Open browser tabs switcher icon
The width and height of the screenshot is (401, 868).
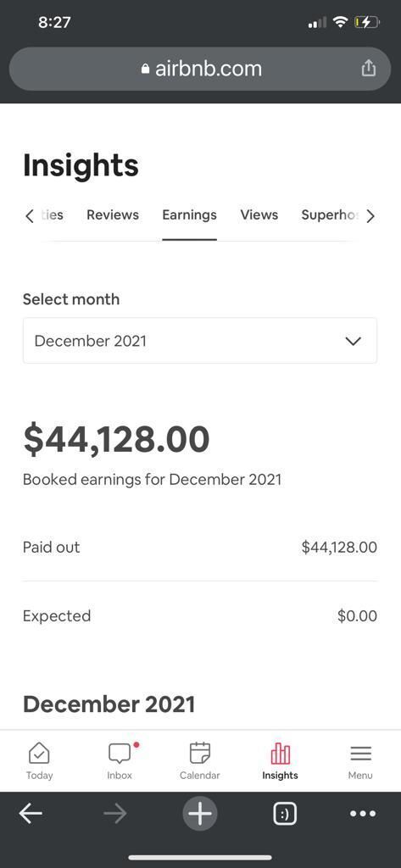point(285,814)
